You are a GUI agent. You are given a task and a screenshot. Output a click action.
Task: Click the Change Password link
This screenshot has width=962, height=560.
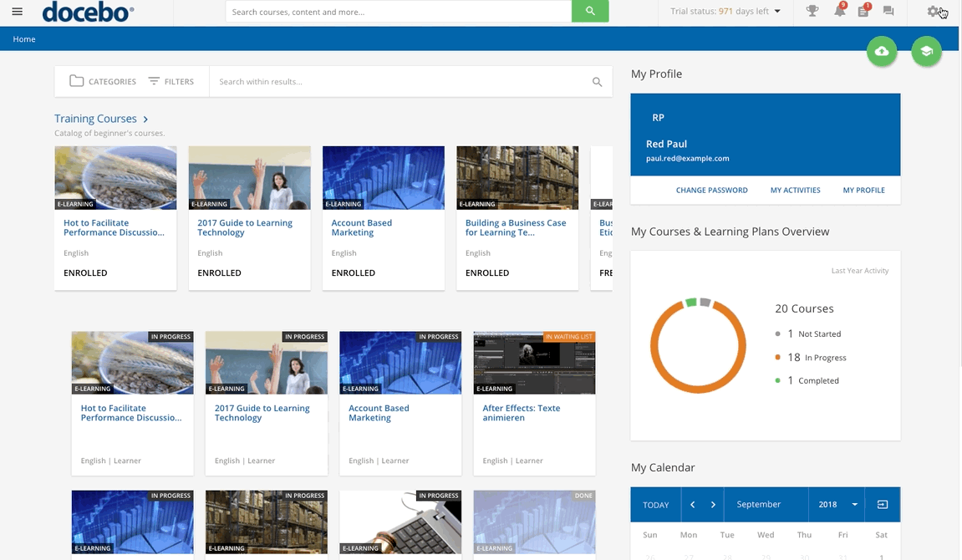pos(711,191)
